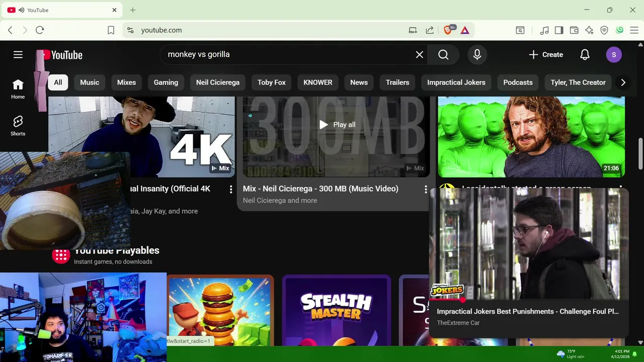Viewport: 644px width, 362px height.
Task: Open the browser main menu
Action: click(634, 30)
